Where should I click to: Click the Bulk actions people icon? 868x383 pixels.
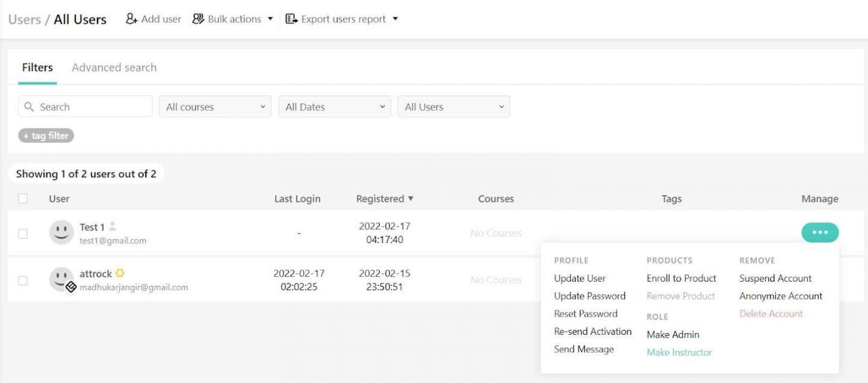(x=198, y=19)
